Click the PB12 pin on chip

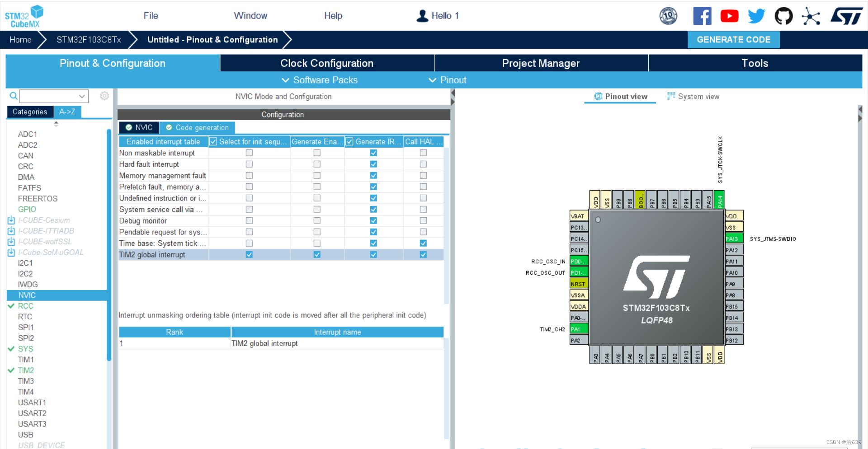[734, 340]
